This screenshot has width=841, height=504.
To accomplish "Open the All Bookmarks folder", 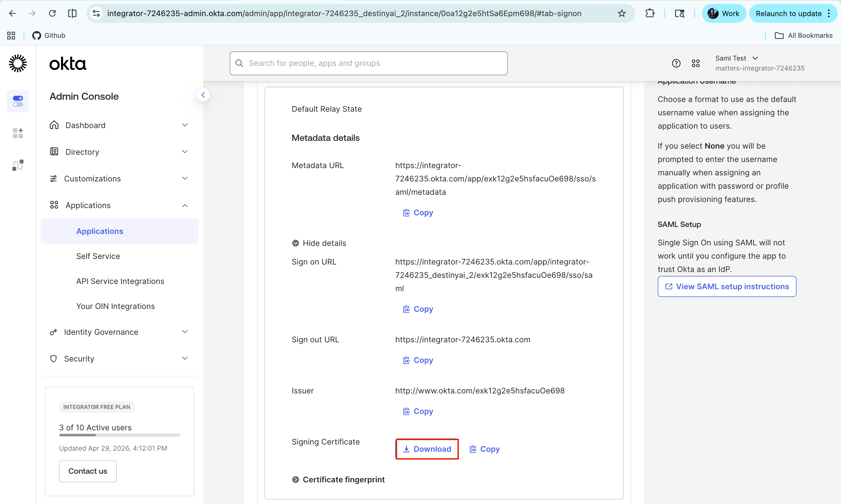I will coord(804,35).
